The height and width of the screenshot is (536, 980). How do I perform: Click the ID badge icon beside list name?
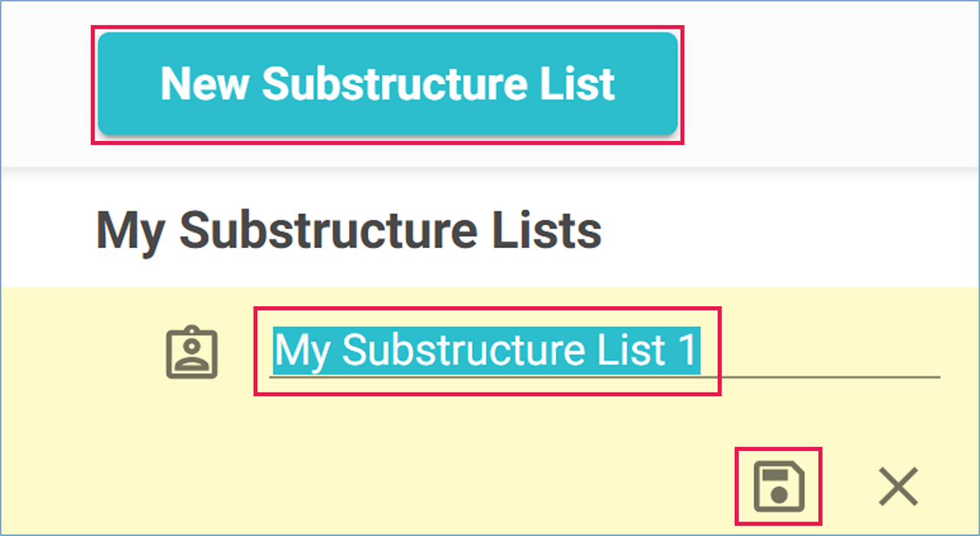[192, 353]
